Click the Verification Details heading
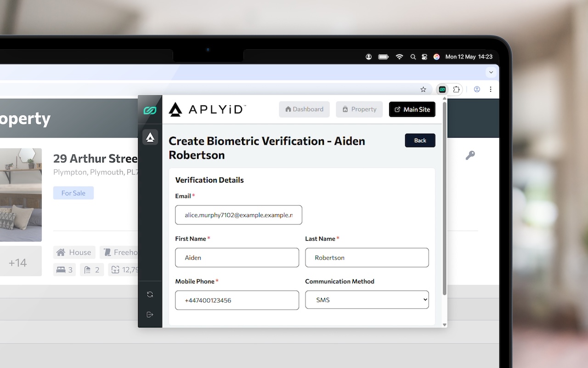Viewport: 588px width, 368px height. coord(209,180)
